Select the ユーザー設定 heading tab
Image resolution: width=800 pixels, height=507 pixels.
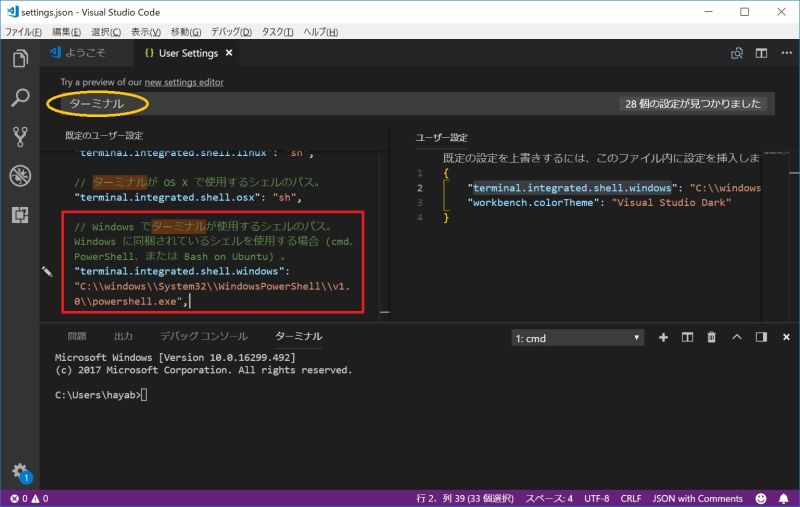tap(441, 138)
